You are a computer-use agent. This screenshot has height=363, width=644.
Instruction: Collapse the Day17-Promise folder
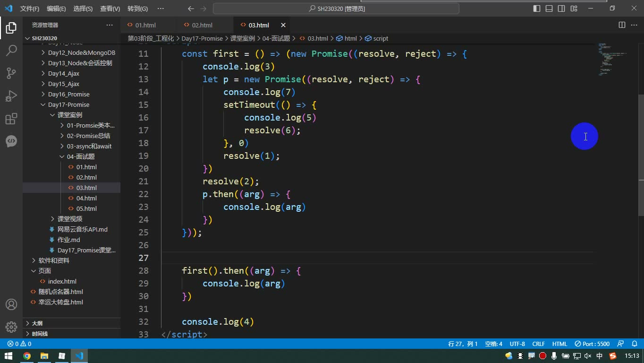pyautogui.click(x=72, y=104)
